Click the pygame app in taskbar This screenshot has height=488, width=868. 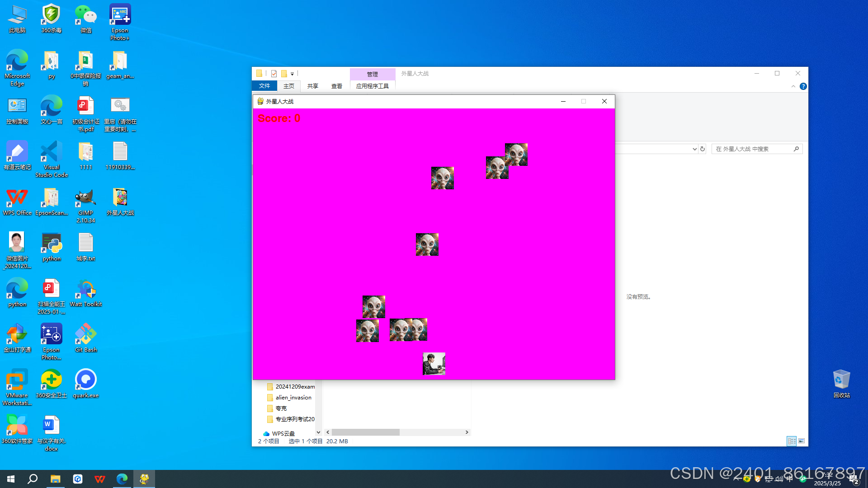click(144, 479)
